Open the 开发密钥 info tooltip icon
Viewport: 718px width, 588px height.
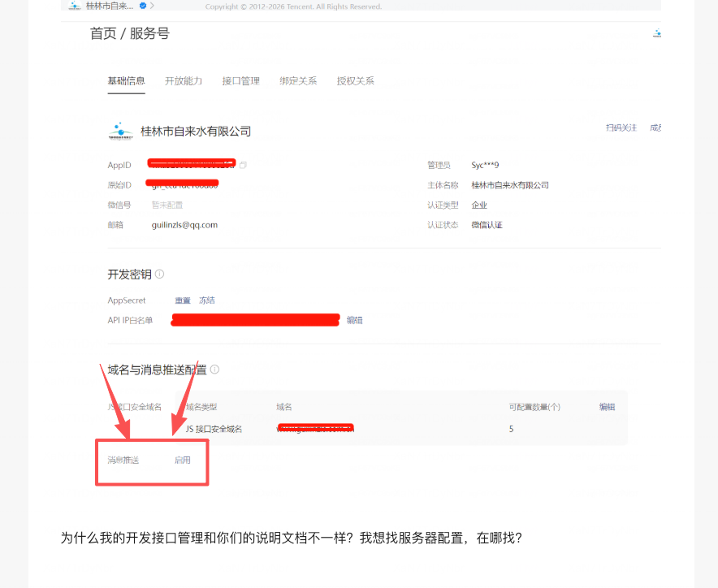(x=159, y=274)
